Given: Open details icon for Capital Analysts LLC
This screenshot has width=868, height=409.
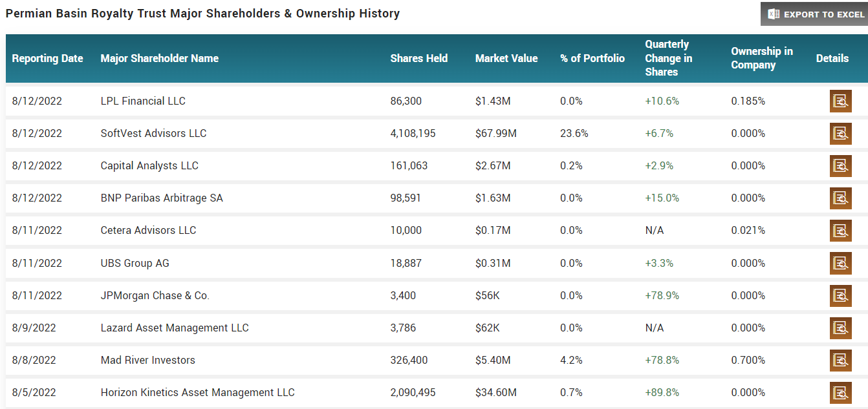Looking at the screenshot, I should (x=840, y=165).
